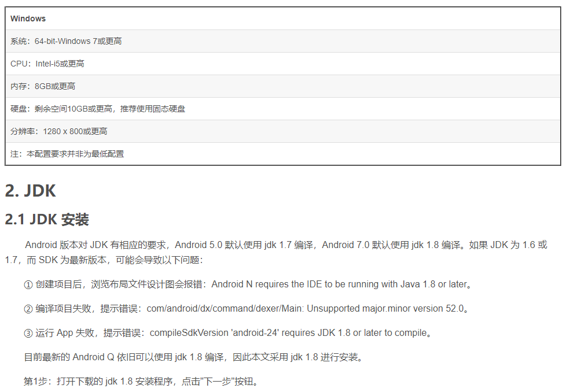Image resolution: width=566 pixels, height=392 pixels.
Task: Click the Windows table header cell
Action: point(282,19)
